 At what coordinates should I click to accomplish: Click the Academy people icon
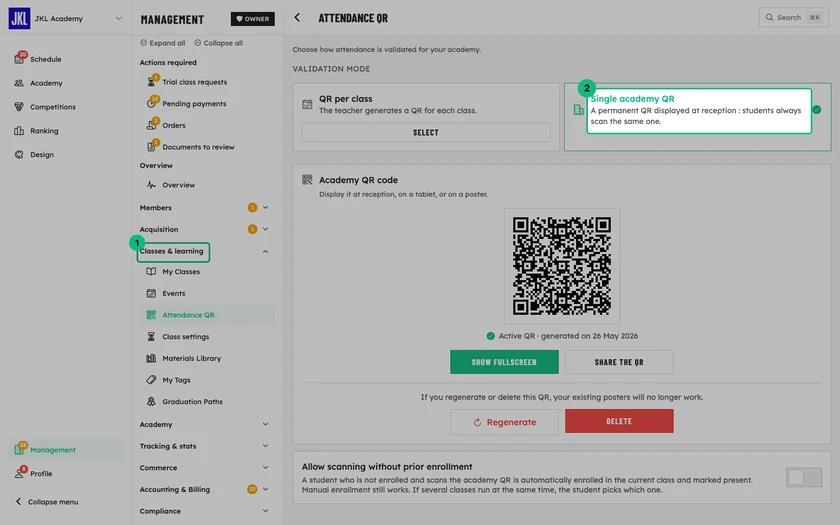point(19,83)
